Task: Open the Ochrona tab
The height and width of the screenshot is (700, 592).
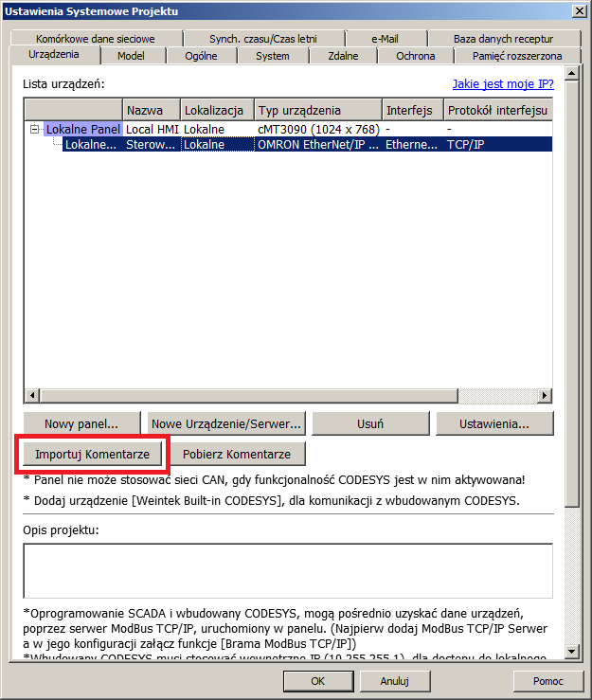Action: [415, 56]
